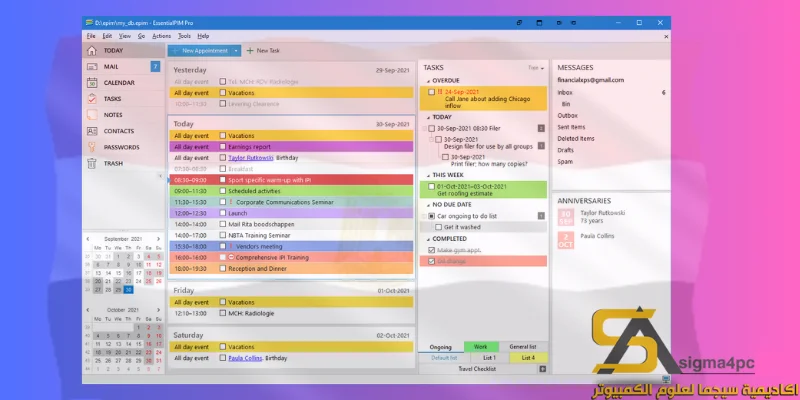Open the financialxps@gmail.com account
800x400 pixels.
590,80
